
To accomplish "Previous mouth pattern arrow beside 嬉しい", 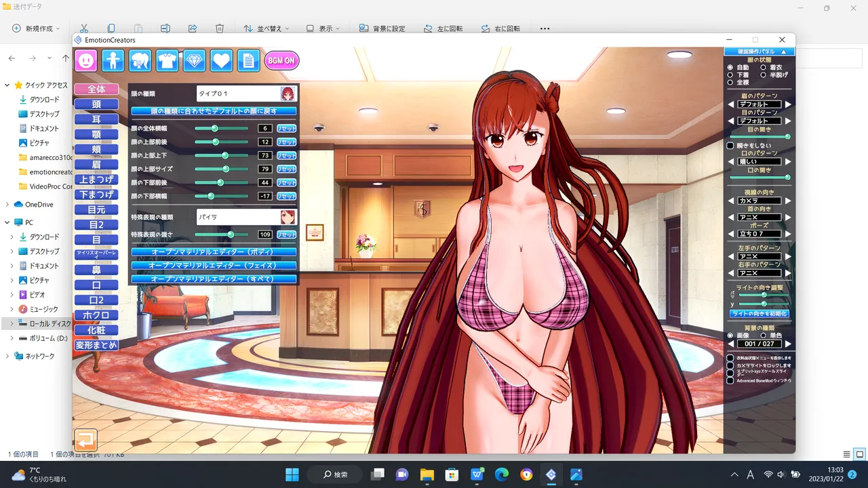I will click(731, 162).
